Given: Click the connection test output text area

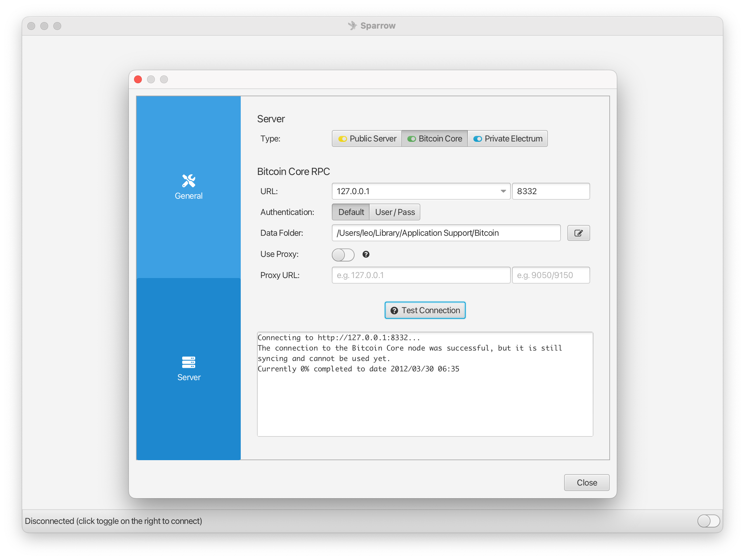Looking at the screenshot, I should point(425,384).
